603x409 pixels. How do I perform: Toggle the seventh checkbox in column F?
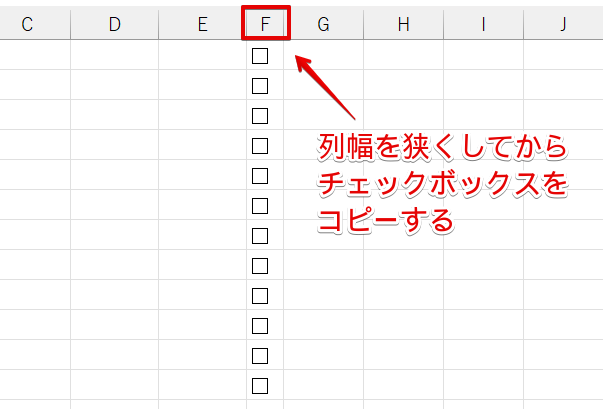260,236
